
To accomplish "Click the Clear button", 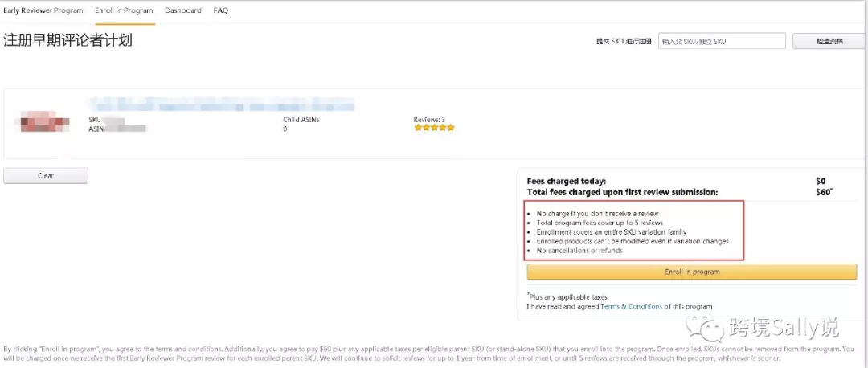I will point(46,175).
